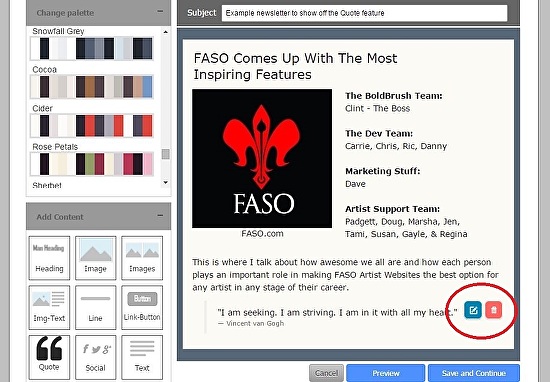Collapse the Add Content panel
The width and height of the screenshot is (550, 382).
point(160,216)
